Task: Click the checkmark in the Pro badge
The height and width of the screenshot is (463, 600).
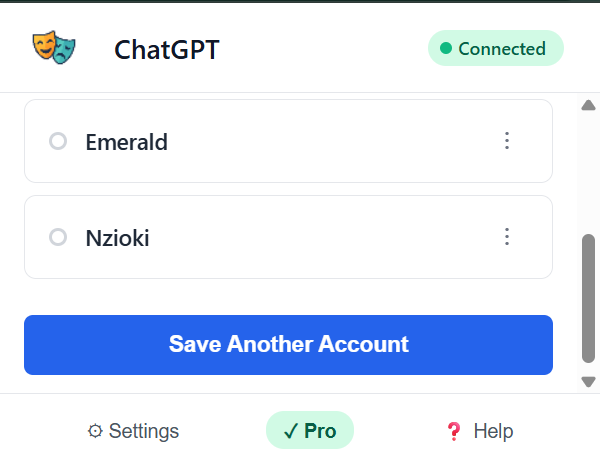Action: pos(290,431)
